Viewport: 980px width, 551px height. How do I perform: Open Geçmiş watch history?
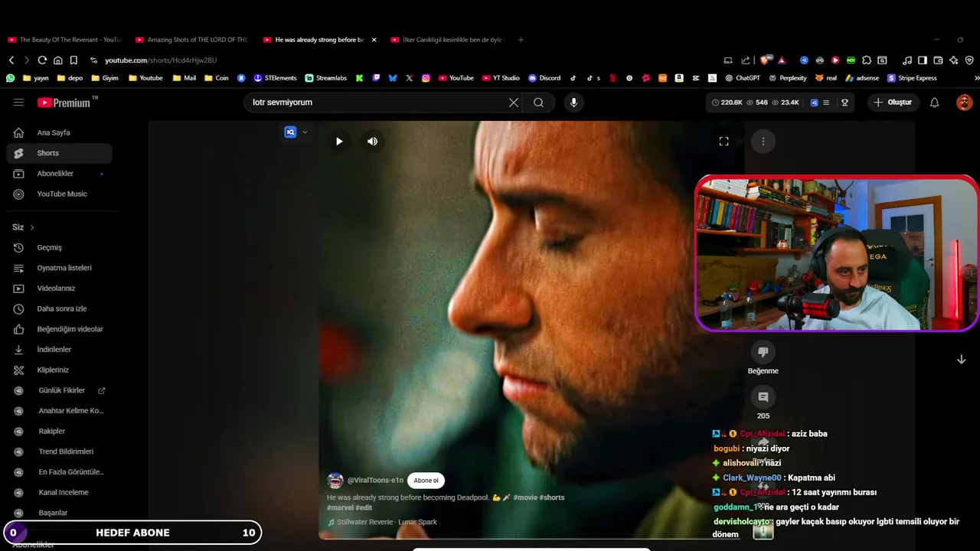59,247
